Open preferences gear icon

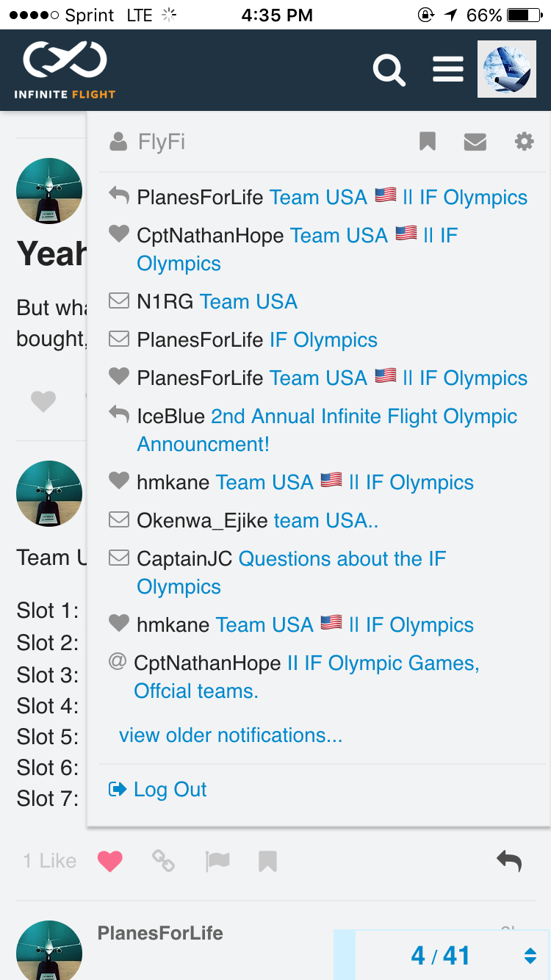(x=524, y=142)
